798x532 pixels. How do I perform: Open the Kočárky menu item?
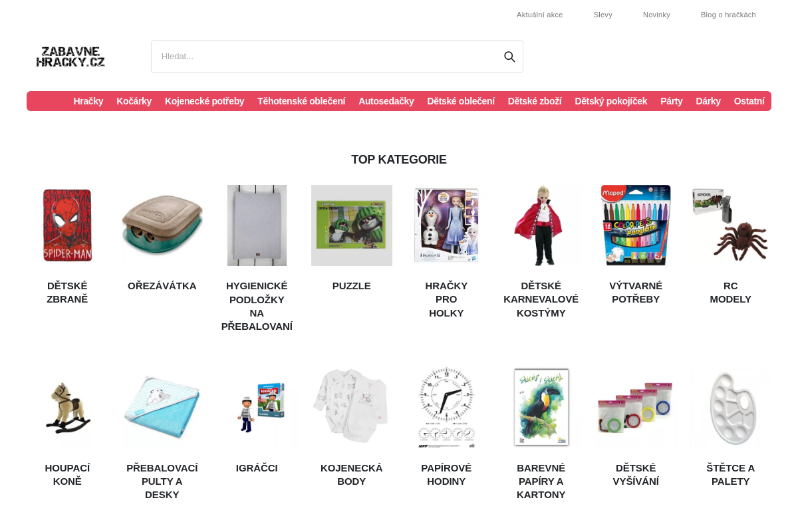(134, 101)
